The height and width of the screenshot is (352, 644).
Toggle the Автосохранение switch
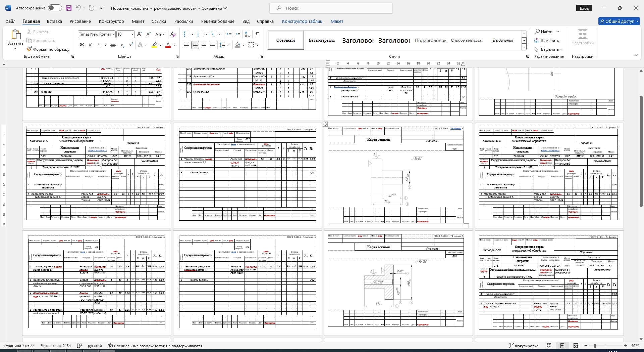pyautogui.click(x=55, y=8)
